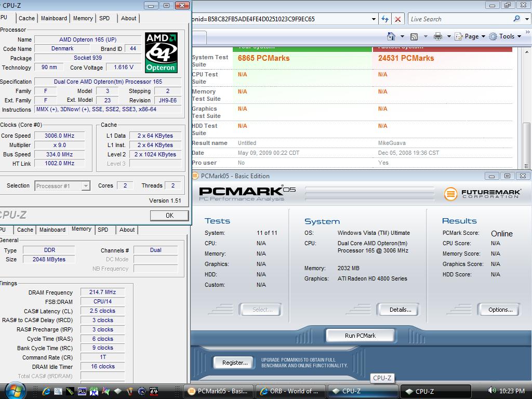
Task: Click the ATI Radeon HD 4800 Series text
Action: (x=372, y=278)
